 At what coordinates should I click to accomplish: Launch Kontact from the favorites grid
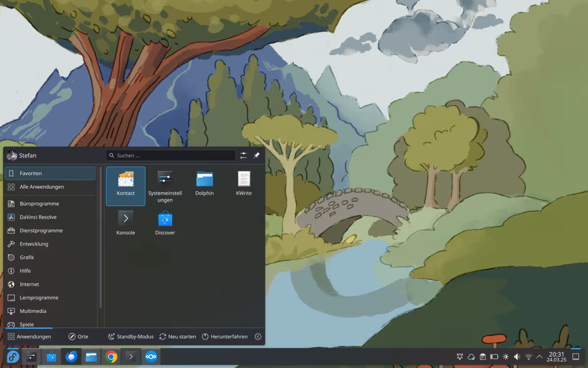coord(125,185)
